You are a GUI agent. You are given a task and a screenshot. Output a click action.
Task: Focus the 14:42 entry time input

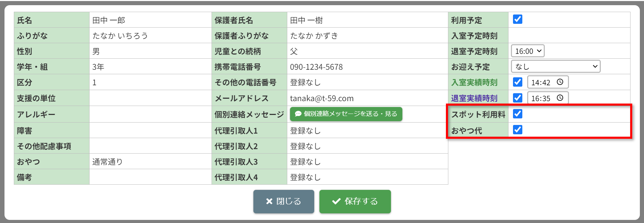tap(541, 83)
